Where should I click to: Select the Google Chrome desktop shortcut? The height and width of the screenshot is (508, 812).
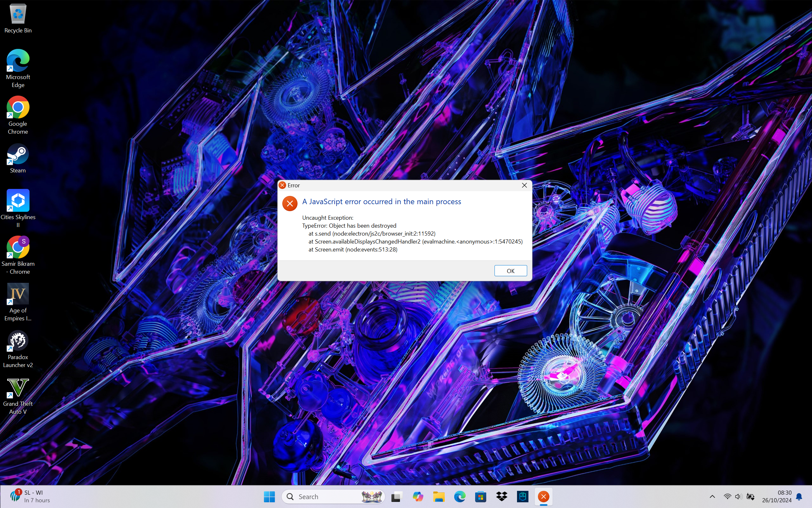(18, 115)
